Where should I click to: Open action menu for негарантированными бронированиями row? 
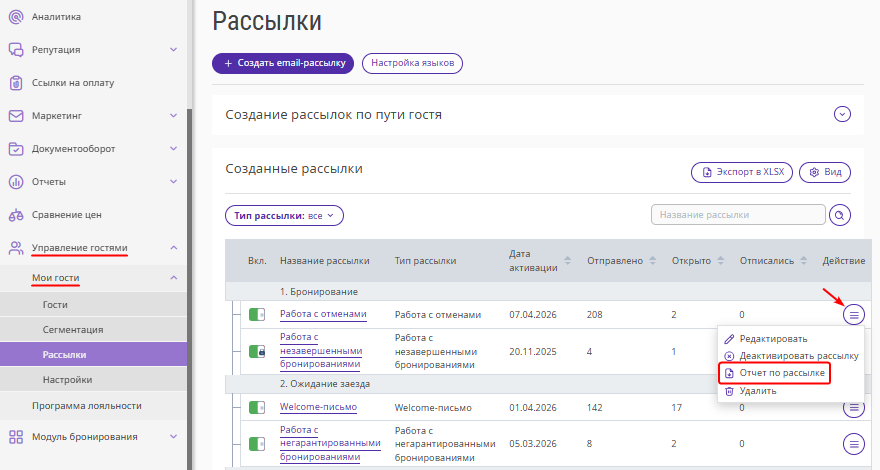click(x=854, y=443)
